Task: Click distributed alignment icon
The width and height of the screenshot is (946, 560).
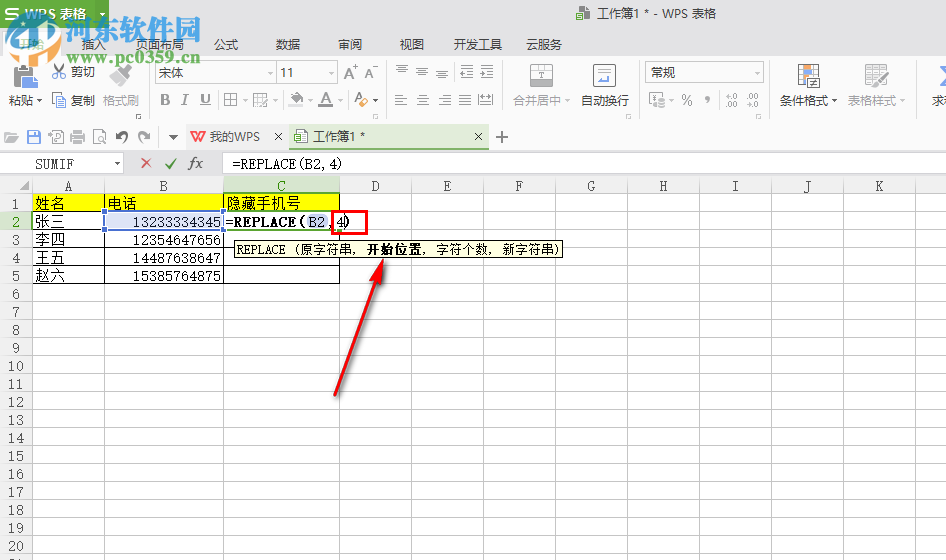Action: 486,100
